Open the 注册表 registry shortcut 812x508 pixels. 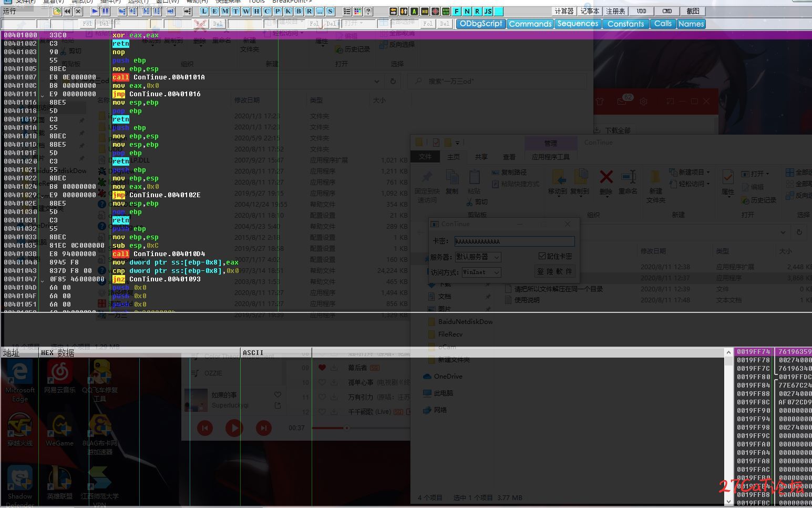[x=616, y=11]
